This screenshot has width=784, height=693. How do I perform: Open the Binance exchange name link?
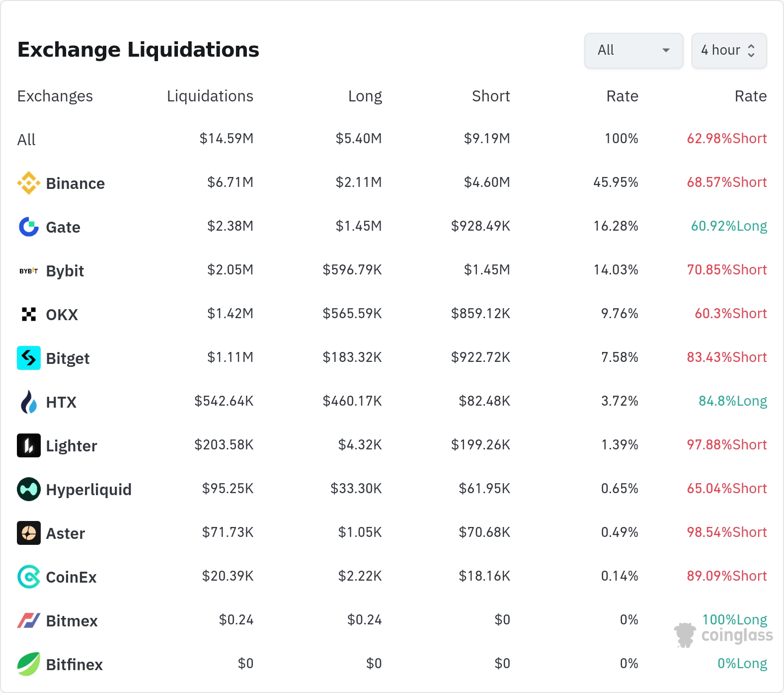pyautogui.click(x=76, y=183)
